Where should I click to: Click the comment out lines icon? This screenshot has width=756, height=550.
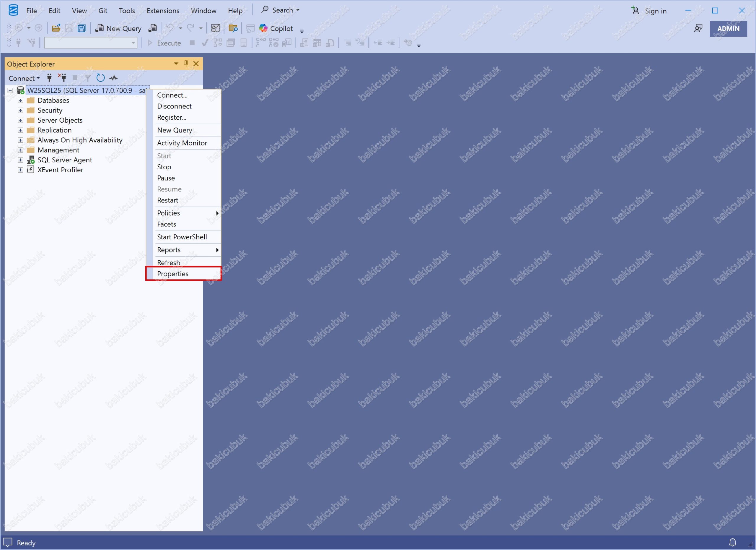click(x=347, y=43)
